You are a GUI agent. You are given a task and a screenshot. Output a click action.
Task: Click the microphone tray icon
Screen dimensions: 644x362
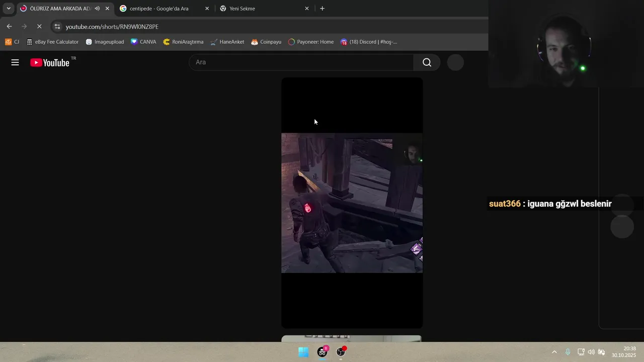coord(568,352)
